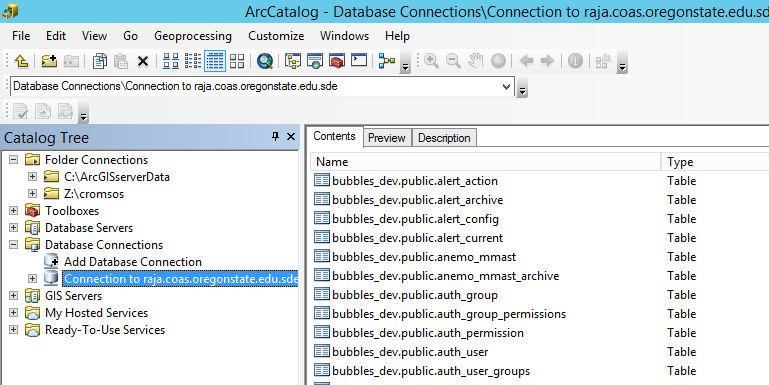Click the Disconnect From Folder icon
Image resolution: width=769 pixels, height=385 pixels.
tap(72, 61)
